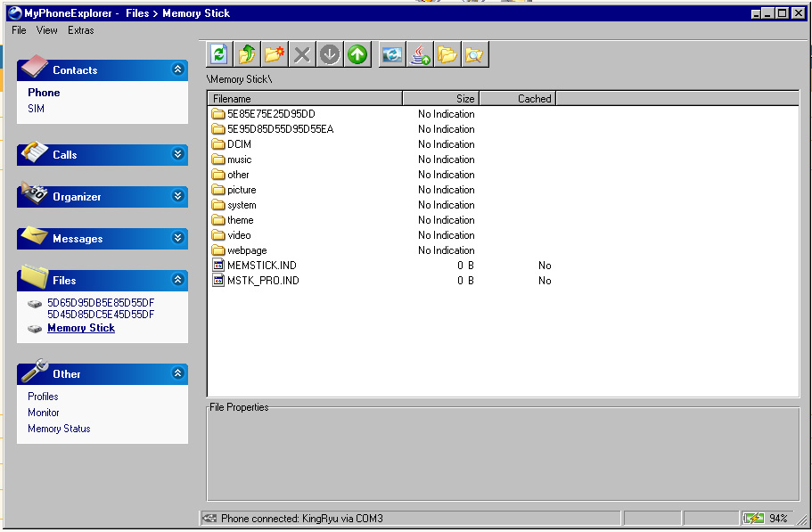Click the folder search magnifier icon
The image size is (812, 532).
coord(474,55)
